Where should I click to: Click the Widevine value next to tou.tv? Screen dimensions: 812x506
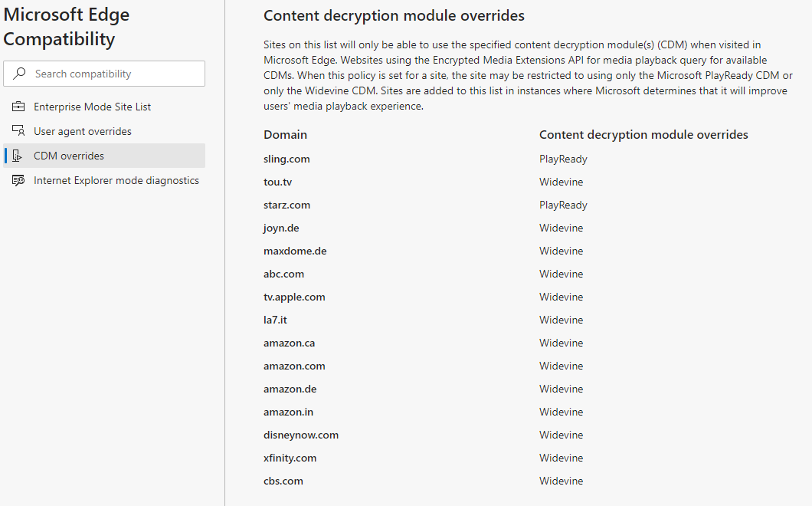click(x=561, y=182)
